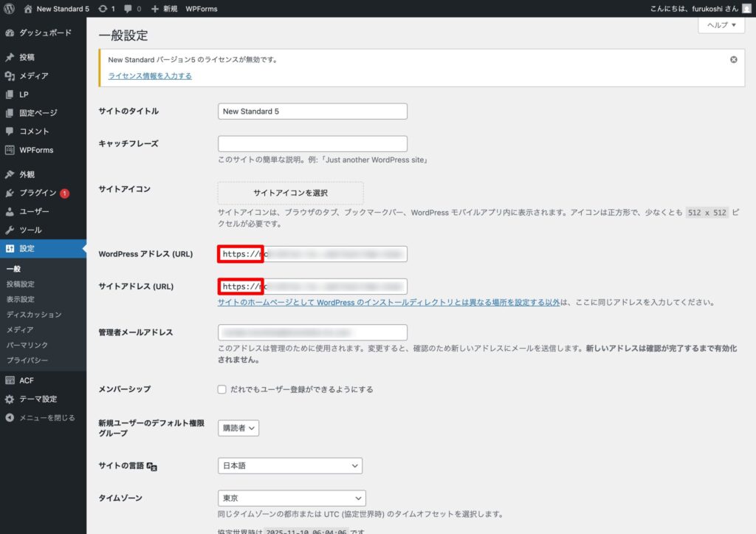Open the 購読者 default role dropdown
Viewport: 756px width, 534px height.
pyautogui.click(x=238, y=428)
